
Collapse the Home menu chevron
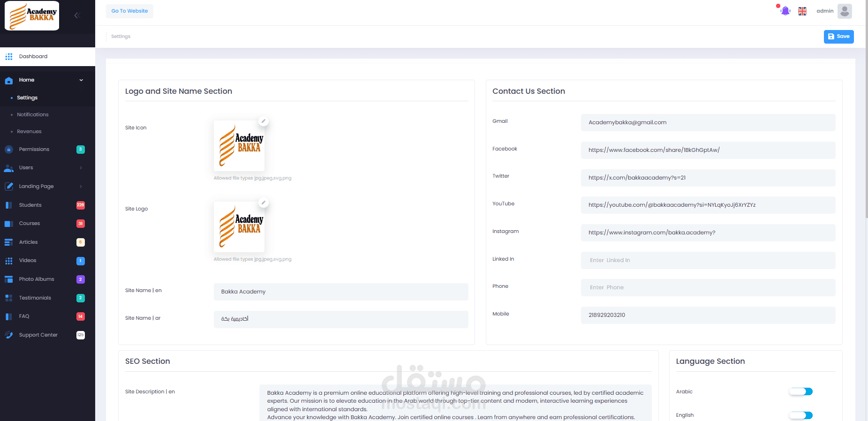81,80
